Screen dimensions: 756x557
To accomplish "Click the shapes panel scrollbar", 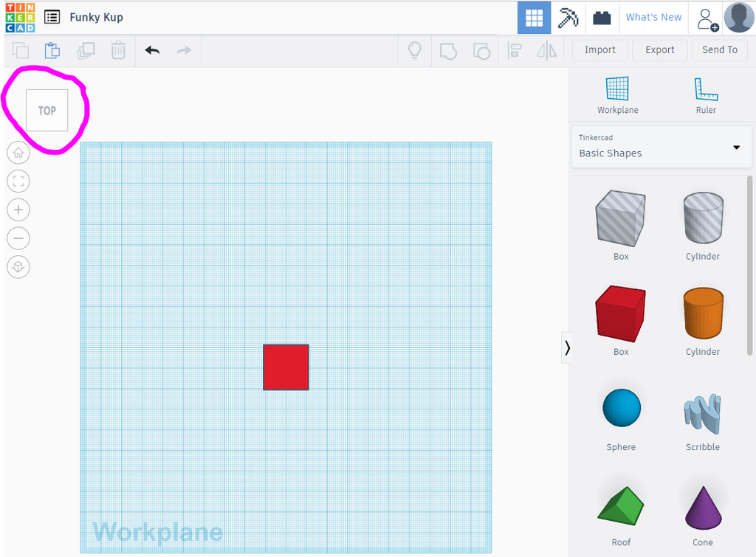I will click(750, 266).
